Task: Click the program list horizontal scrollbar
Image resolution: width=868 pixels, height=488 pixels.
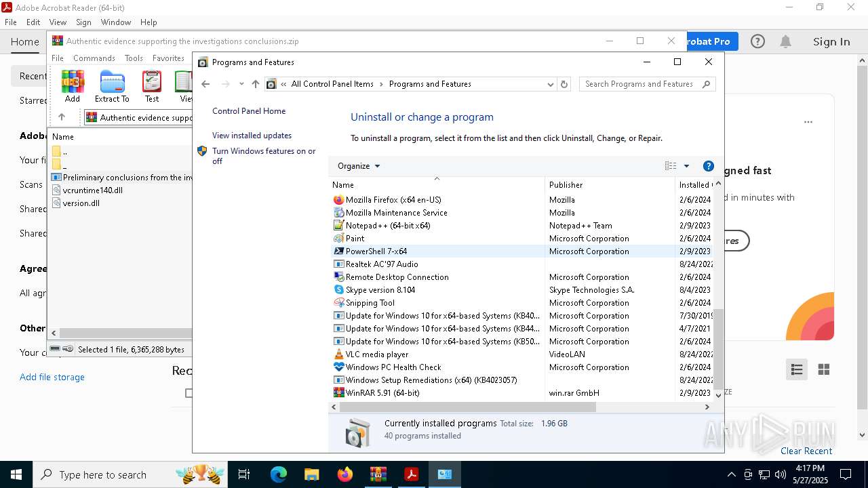Action: (468, 407)
